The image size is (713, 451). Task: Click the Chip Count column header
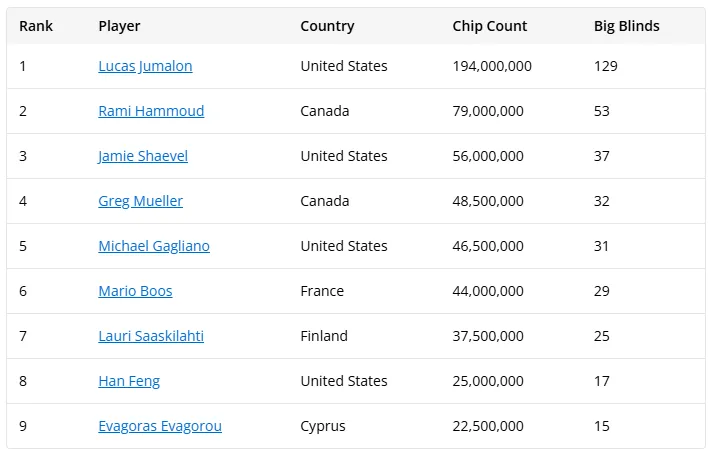(490, 26)
